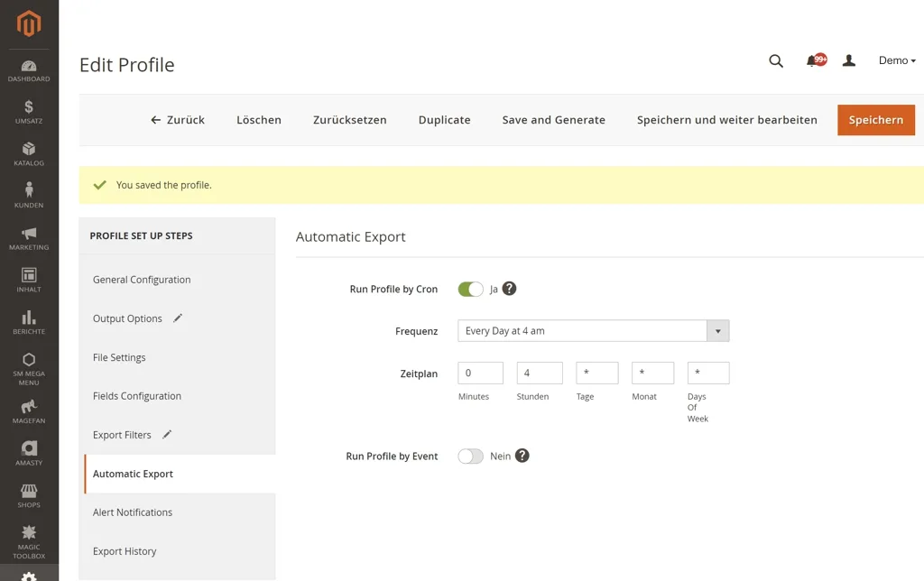Click the pencil icon beside Output Options
924x581 pixels.
pyautogui.click(x=178, y=318)
